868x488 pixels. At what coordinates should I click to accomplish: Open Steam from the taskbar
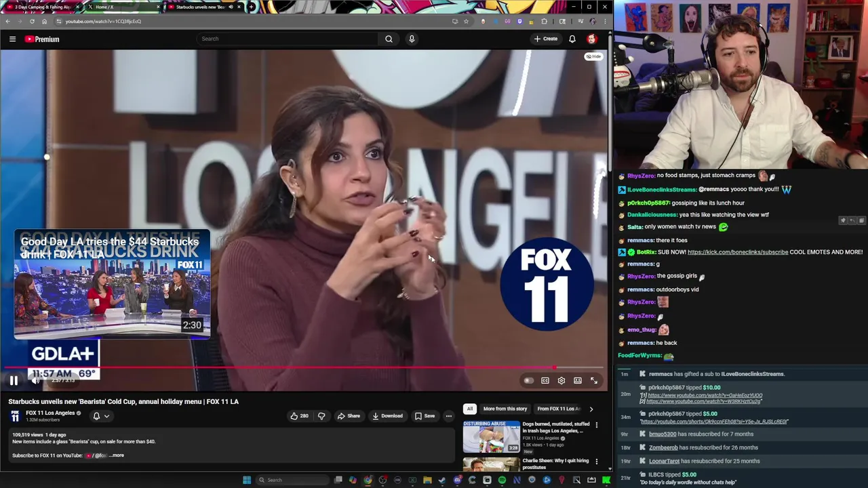coord(442,480)
